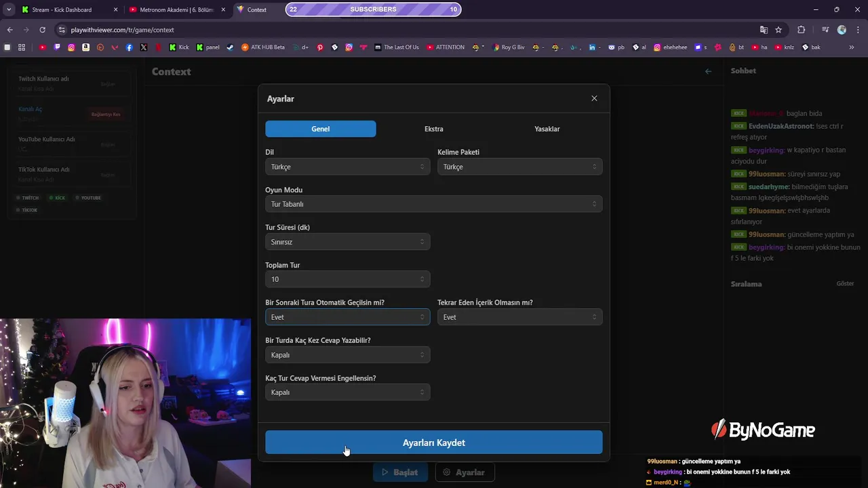Image resolution: width=868 pixels, height=488 pixels.
Task: Open the media controls icon in toolbar
Action: click(x=825, y=30)
